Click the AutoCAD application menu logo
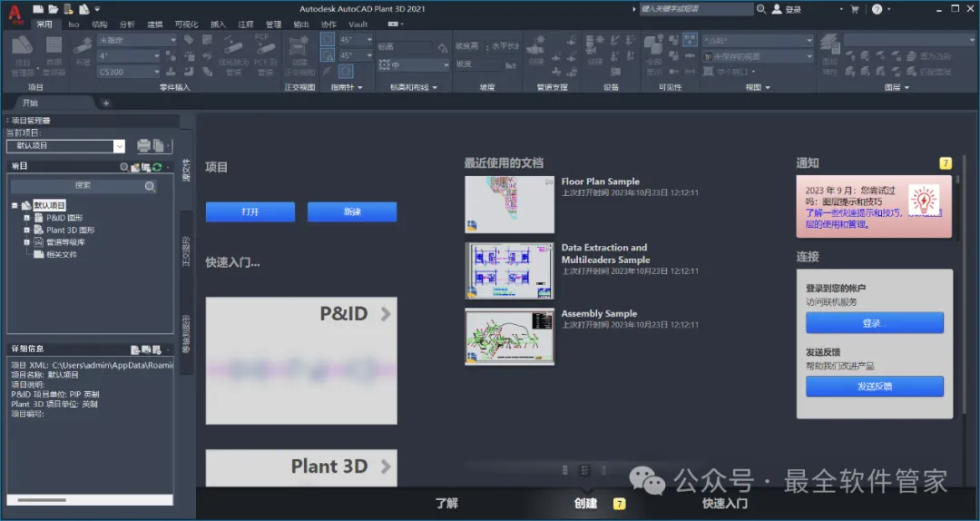The image size is (980, 521). (15, 14)
